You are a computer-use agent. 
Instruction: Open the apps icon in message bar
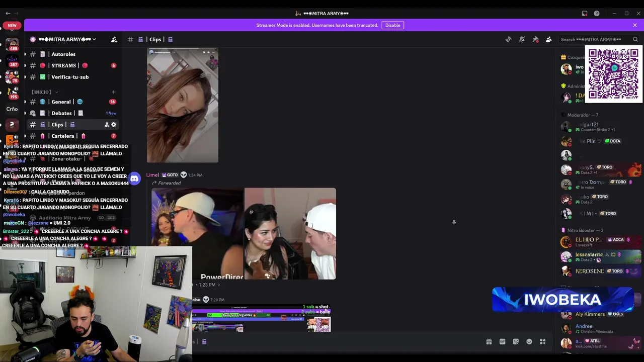pos(542,342)
